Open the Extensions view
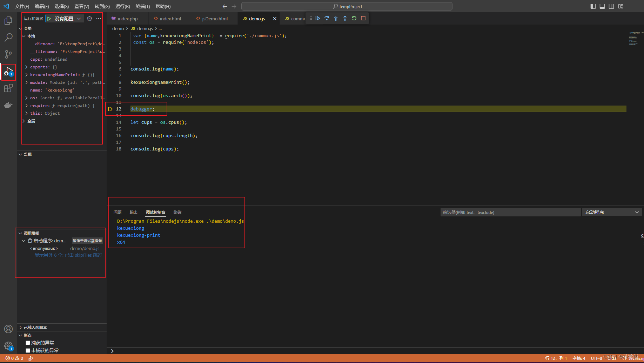 point(8,88)
